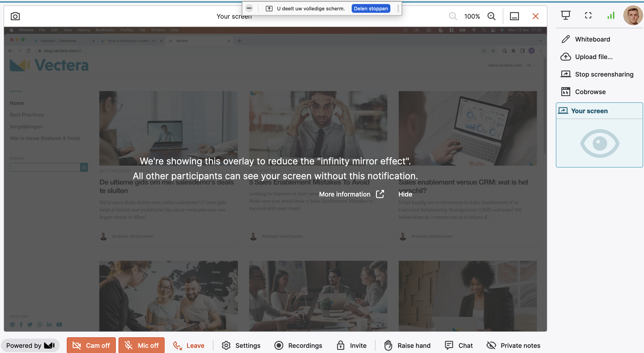Take a snapshot with the camera icon
The height and width of the screenshot is (353, 644).
pyautogui.click(x=15, y=16)
